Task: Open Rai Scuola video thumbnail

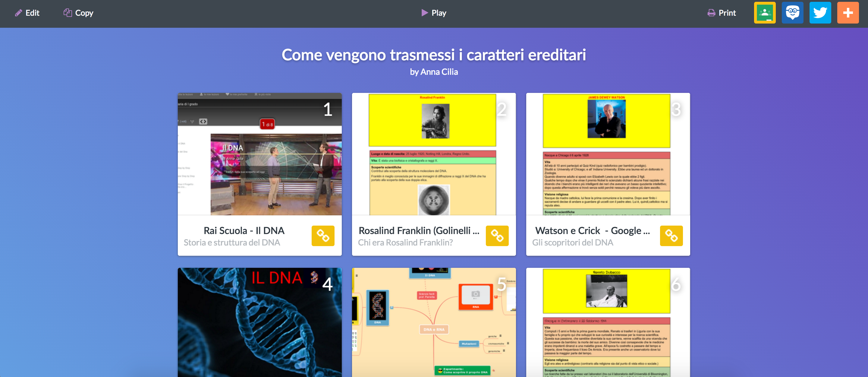Action: pos(259,154)
